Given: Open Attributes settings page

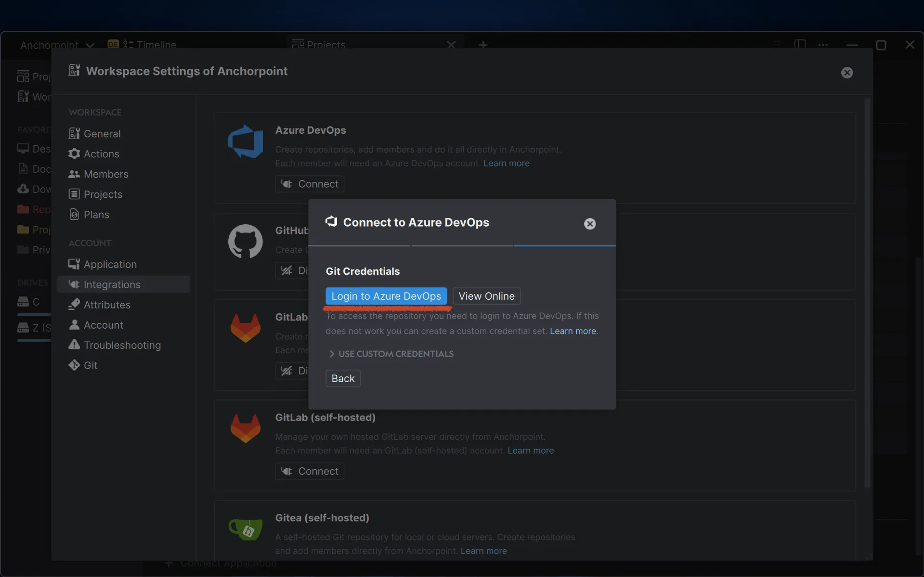Looking at the screenshot, I should pos(124,305).
